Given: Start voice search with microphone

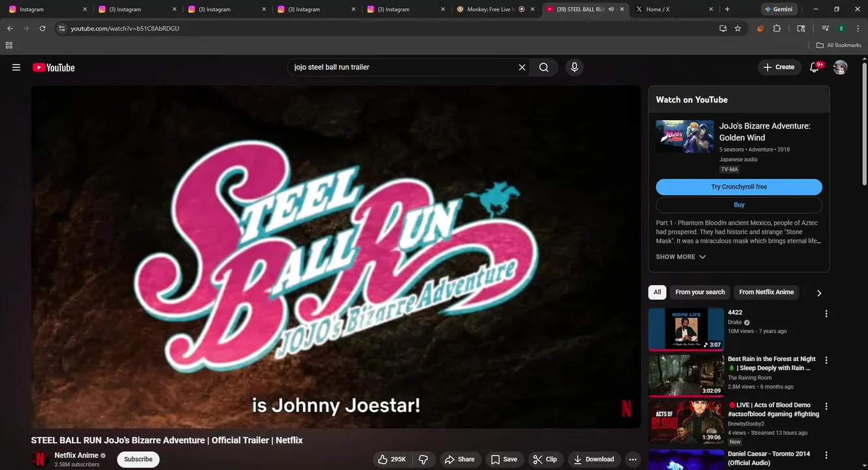Looking at the screenshot, I should (574, 67).
